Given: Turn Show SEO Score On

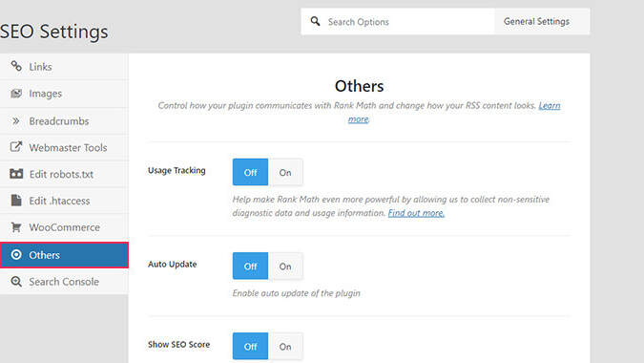Looking at the screenshot, I should coord(285,346).
